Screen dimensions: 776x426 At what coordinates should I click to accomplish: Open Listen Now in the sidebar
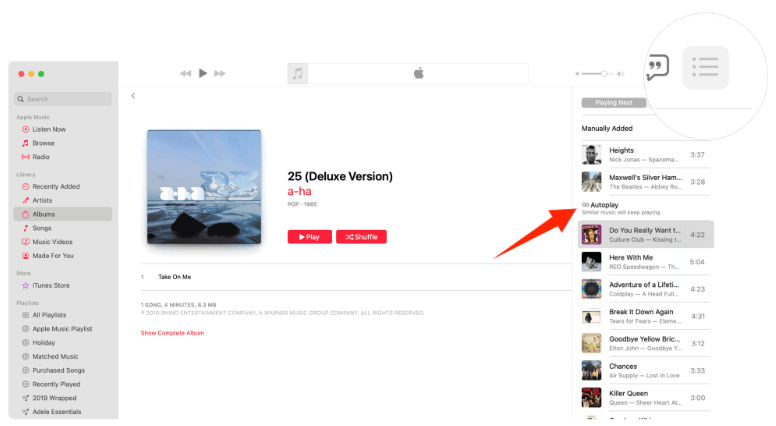[x=48, y=129]
